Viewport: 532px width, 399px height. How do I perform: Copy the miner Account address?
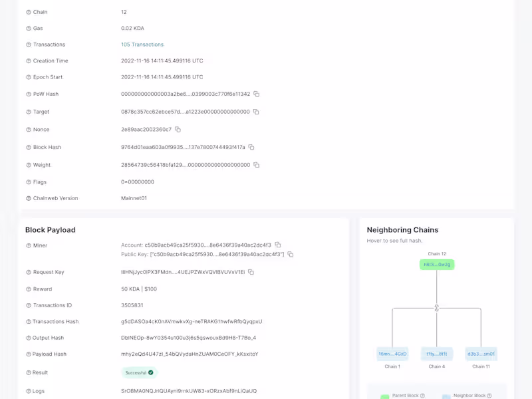click(278, 245)
